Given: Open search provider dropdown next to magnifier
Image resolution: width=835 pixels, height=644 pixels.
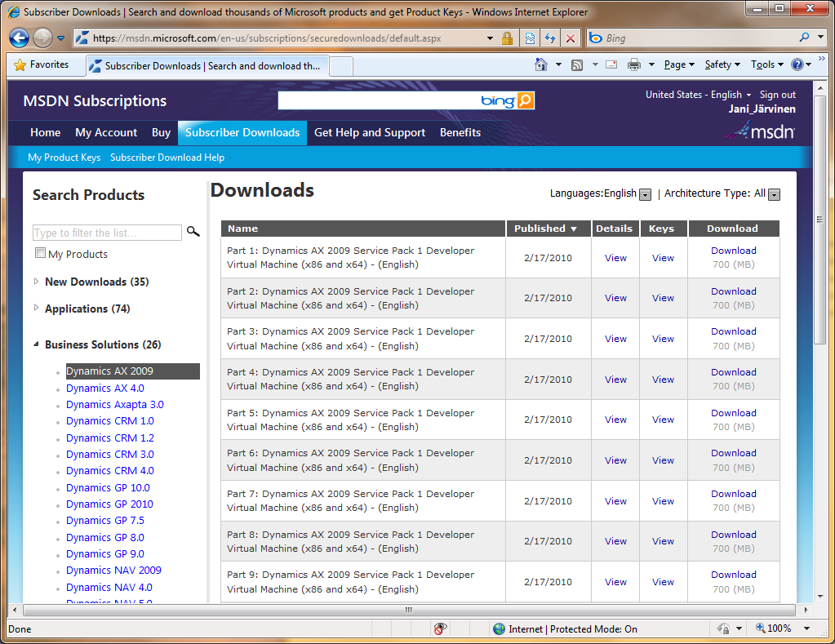Looking at the screenshot, I should tap(820, 38).
